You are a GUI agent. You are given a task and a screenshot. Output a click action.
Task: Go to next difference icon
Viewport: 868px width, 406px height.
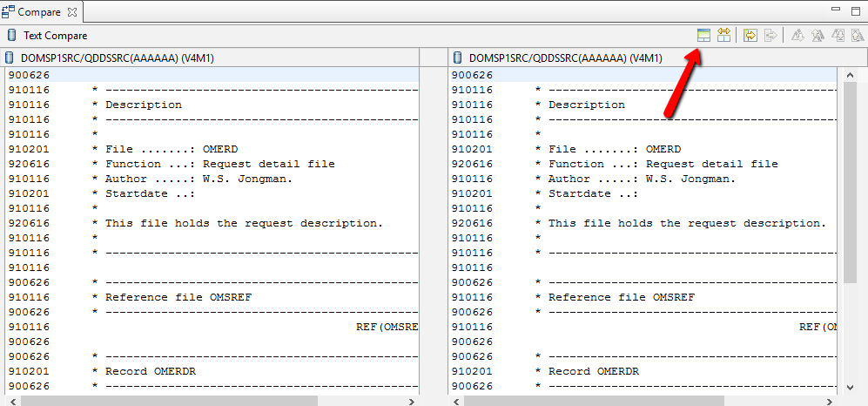797,35
